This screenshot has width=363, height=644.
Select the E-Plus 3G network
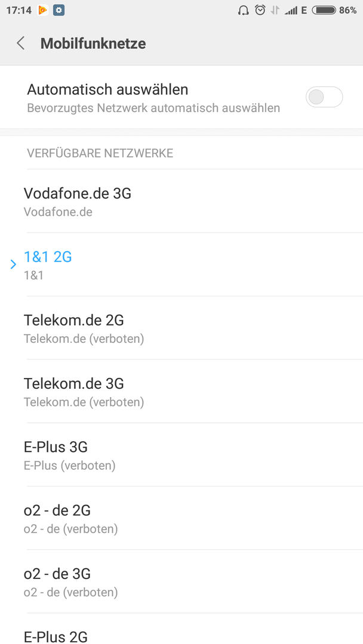(181, 454)
